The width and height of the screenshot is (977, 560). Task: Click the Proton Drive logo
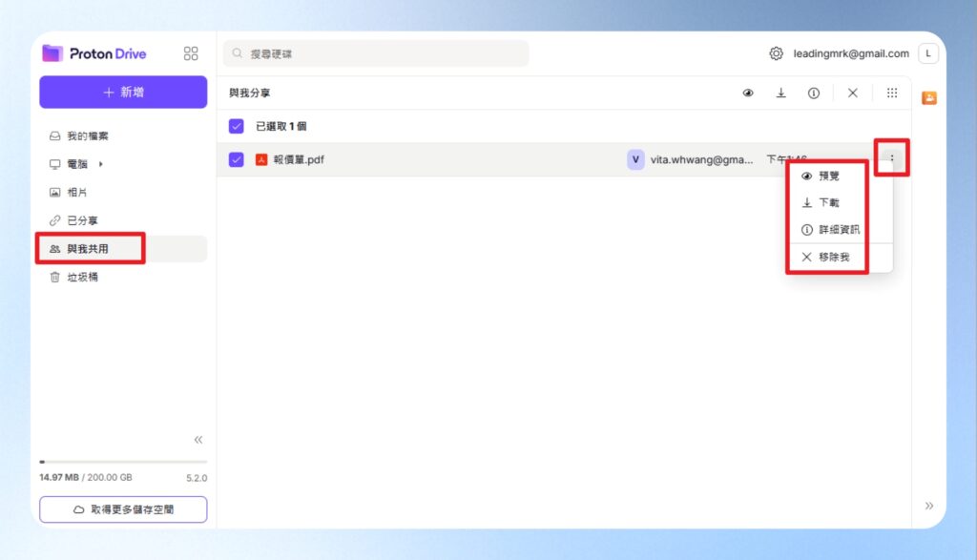tap(94, 53)
